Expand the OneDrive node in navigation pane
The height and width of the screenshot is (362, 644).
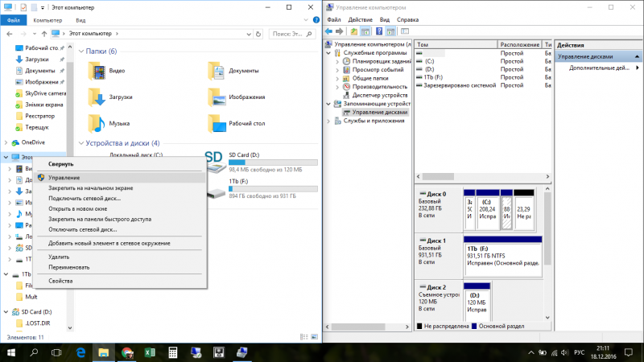pyautogui.click(x=7, y=142)
